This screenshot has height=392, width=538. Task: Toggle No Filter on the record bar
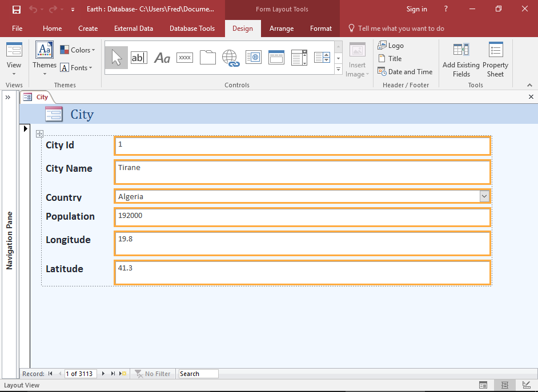coord(152,373)
